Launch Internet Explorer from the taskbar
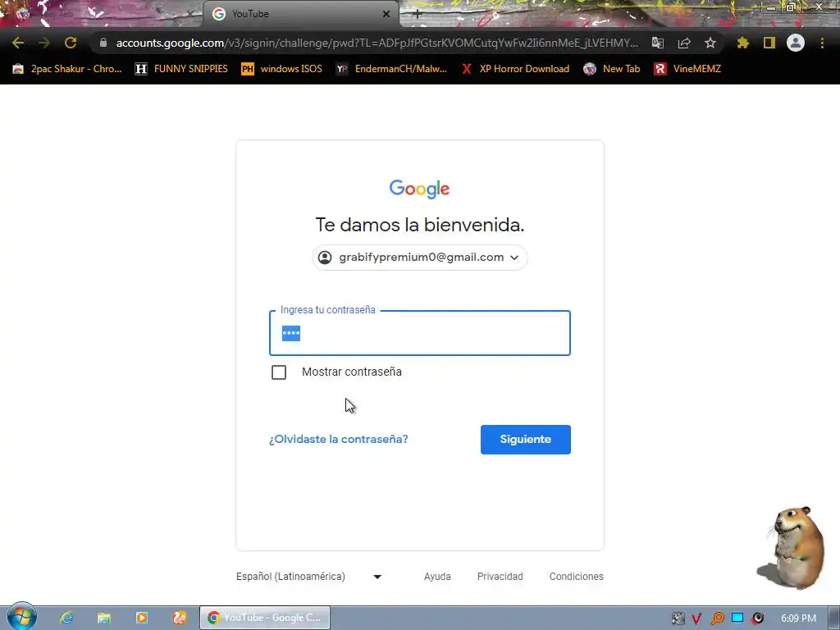Viewport: 840px width, 630px height. (66, 618)
